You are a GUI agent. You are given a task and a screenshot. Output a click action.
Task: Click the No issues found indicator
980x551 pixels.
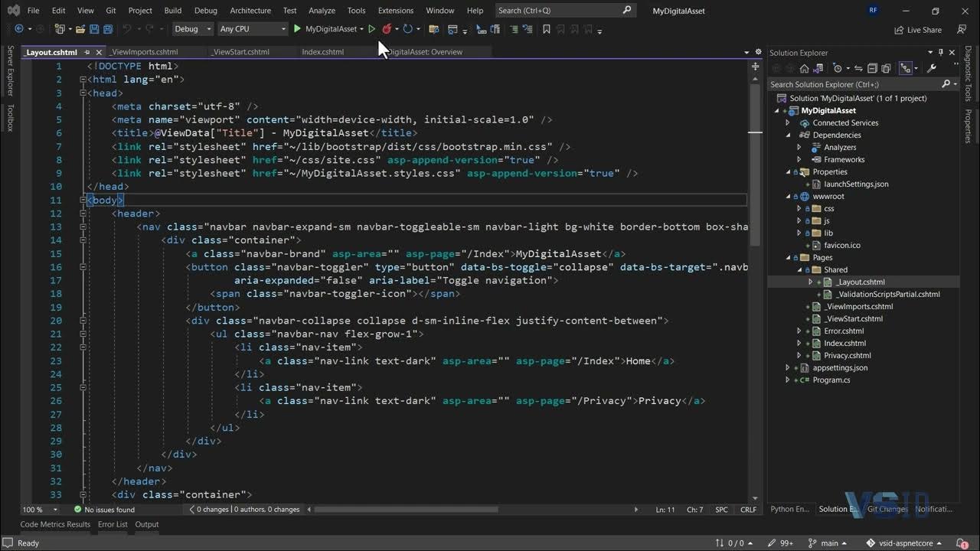(x=103, y=509)
